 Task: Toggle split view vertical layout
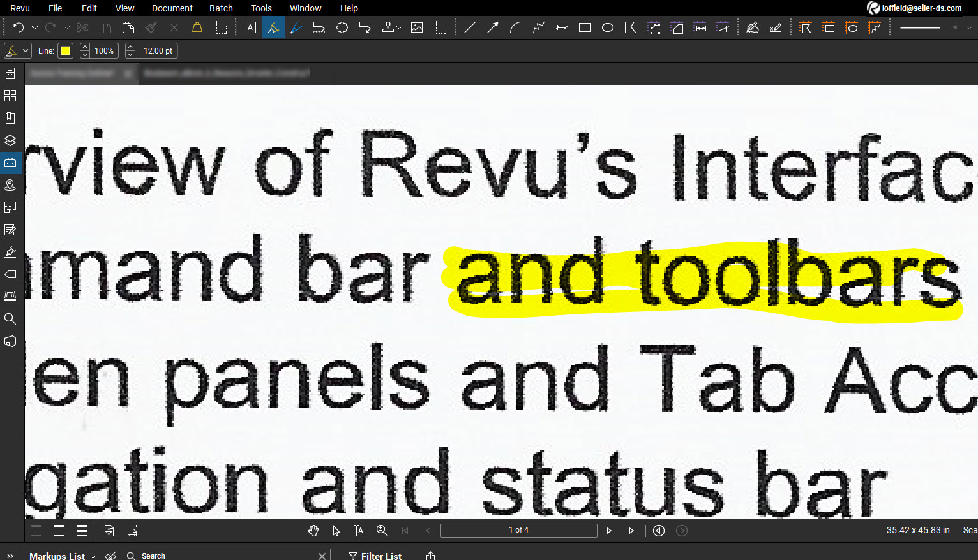pyautogui.click(x=59, y=531)
